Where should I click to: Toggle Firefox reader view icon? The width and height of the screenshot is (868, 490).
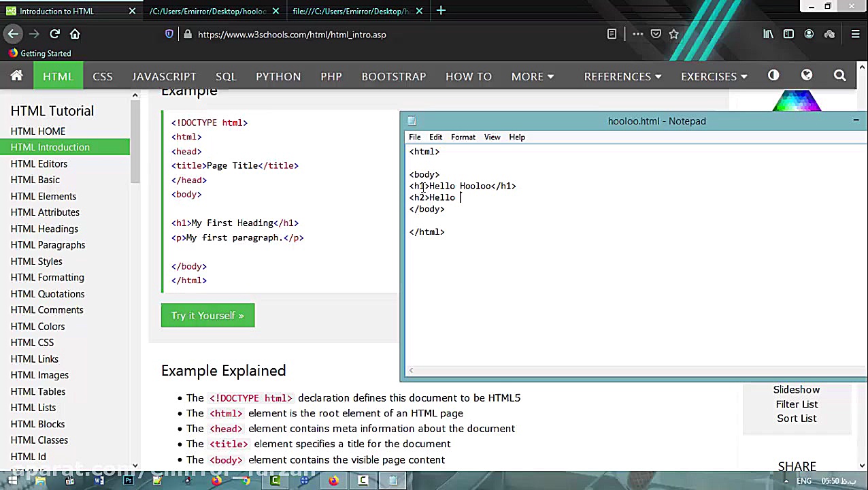(x=612, y=34)
